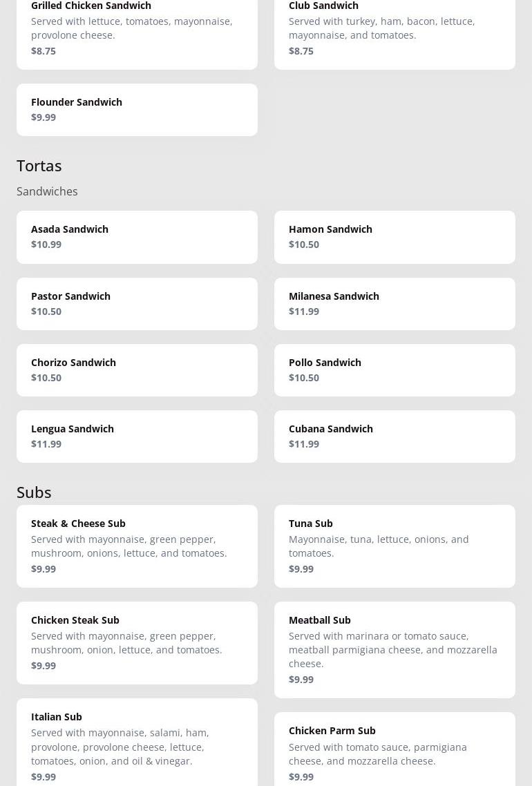This screenshot has width=532, height=786.
Task: Select the Flounder Sandwich menu item
Action: click(137, 110)
